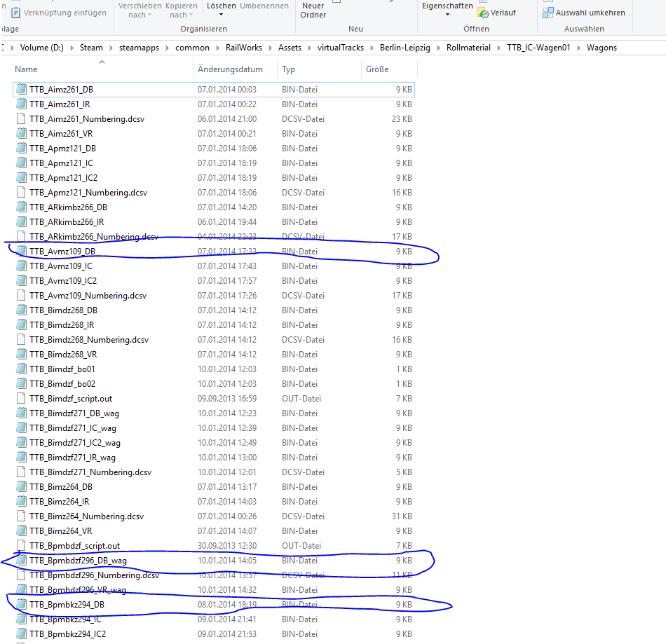Go to virtualTracks in the address bar

pyautogui.click(x=340, y=48)
